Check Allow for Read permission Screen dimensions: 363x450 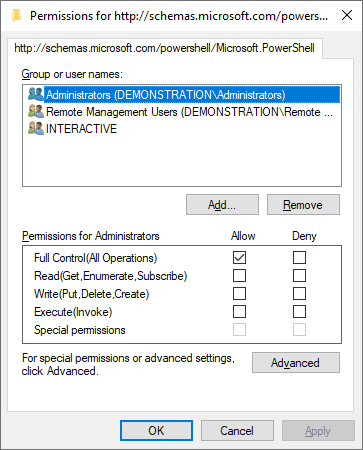click(x=239, y=276)
